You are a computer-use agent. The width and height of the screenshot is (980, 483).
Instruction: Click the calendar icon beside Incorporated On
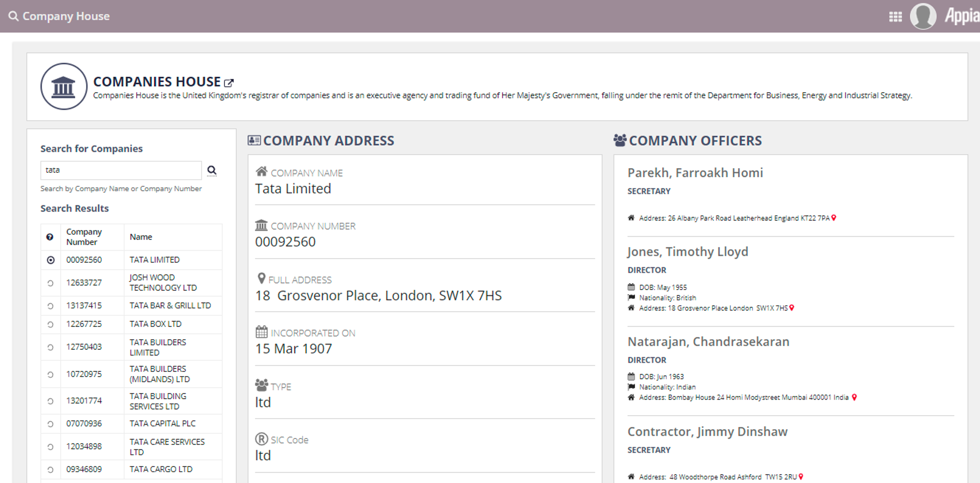[x=261, y=332]
